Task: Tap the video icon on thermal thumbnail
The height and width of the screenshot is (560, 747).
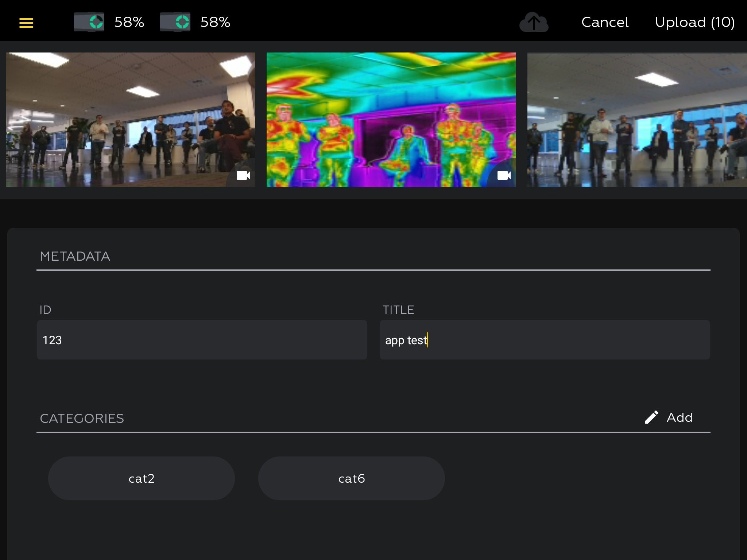Action: (504, 175)
